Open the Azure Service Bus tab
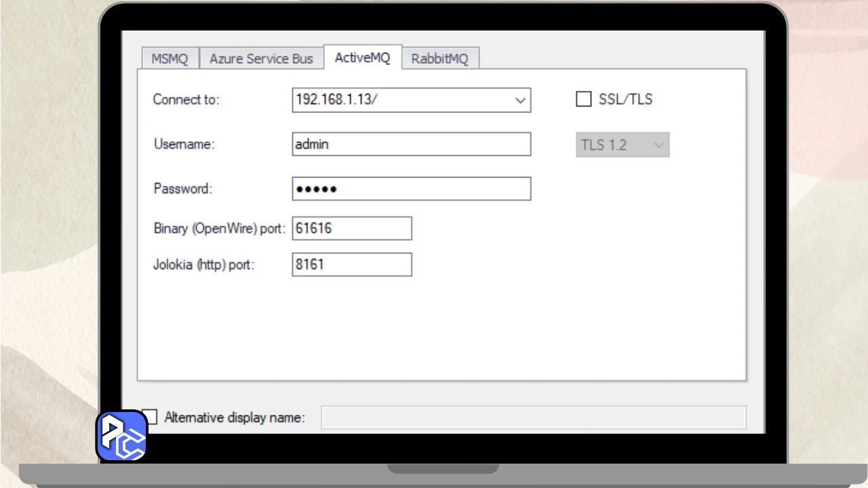Screen dimensions: 868x488 (261, 58)
